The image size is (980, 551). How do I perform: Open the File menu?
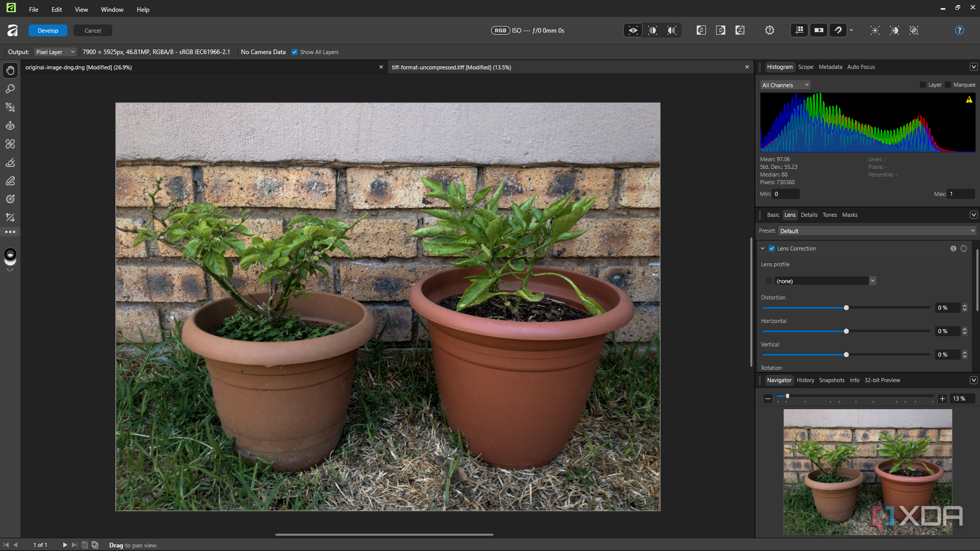click(x=34, y=10)
